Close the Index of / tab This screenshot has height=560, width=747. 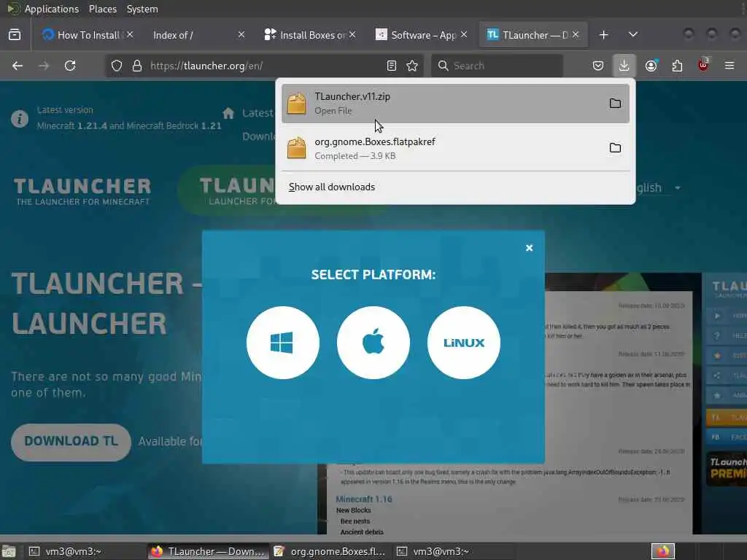241,34
